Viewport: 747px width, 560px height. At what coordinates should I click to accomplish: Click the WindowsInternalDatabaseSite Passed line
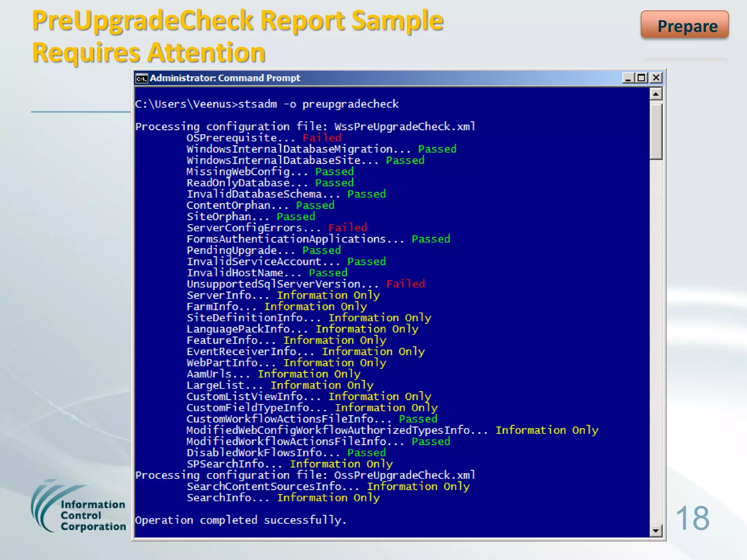[x=305, y=160]
